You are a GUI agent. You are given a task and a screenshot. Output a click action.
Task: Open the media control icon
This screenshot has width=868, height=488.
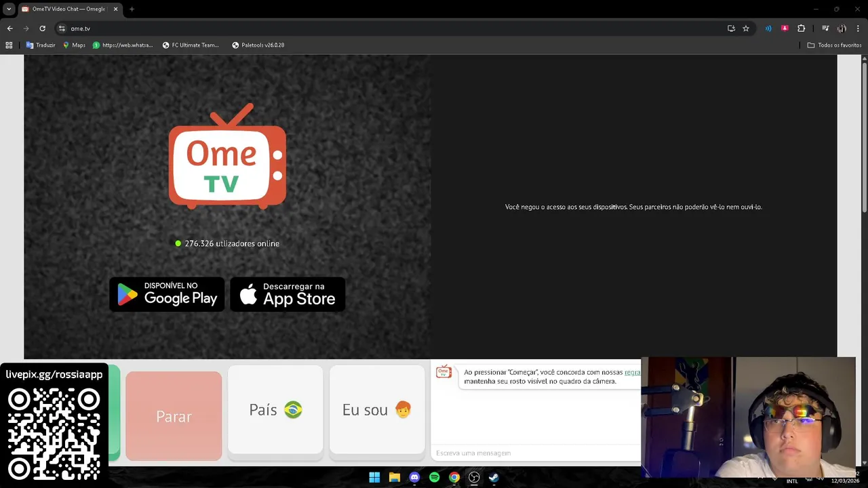(825, 28)
